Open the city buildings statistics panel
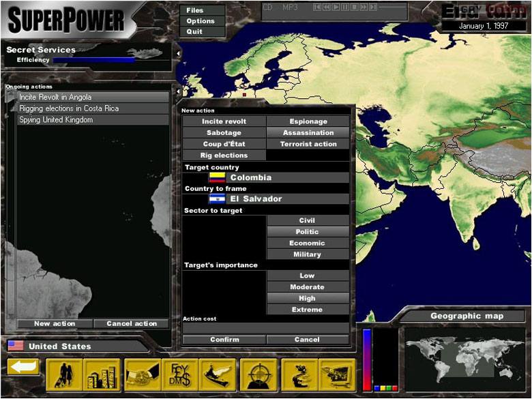Image resolution: width=532 pixels, height=399 pixels. (102, 374)
